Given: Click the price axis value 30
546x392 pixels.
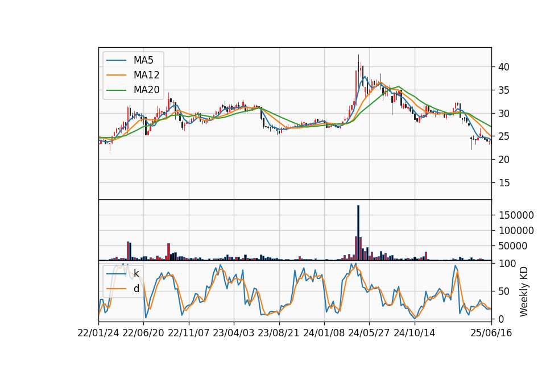Looking at the screenshot, I should click(504, 114).
